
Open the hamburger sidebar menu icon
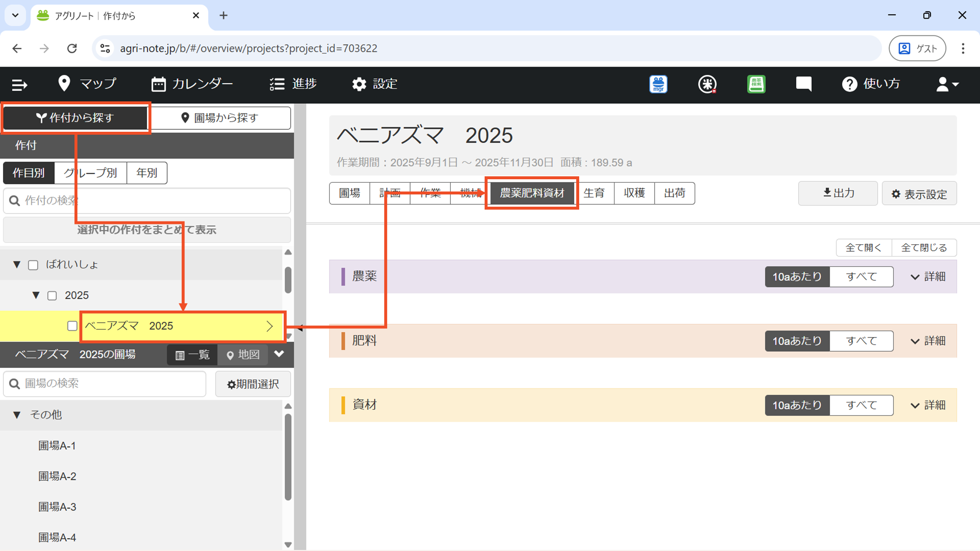point(20,85)
